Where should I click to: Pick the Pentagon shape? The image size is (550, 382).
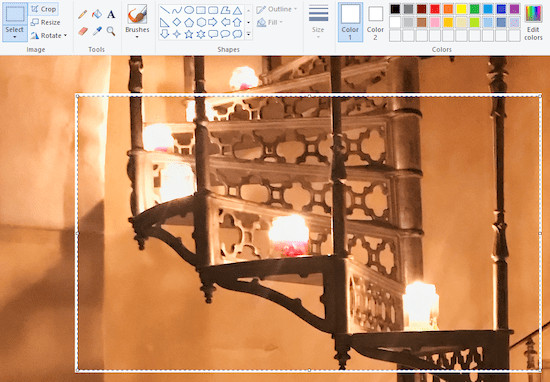coord(189,22)
